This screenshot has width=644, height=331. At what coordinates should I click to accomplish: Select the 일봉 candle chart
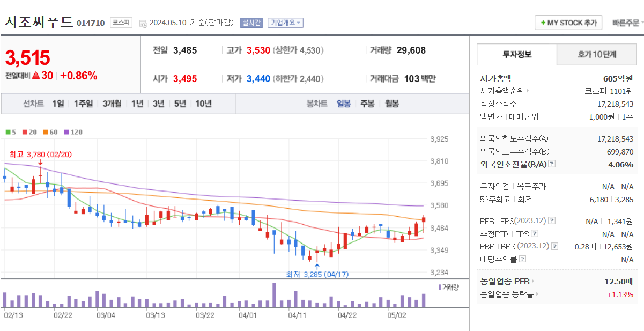tap(344, 104)
